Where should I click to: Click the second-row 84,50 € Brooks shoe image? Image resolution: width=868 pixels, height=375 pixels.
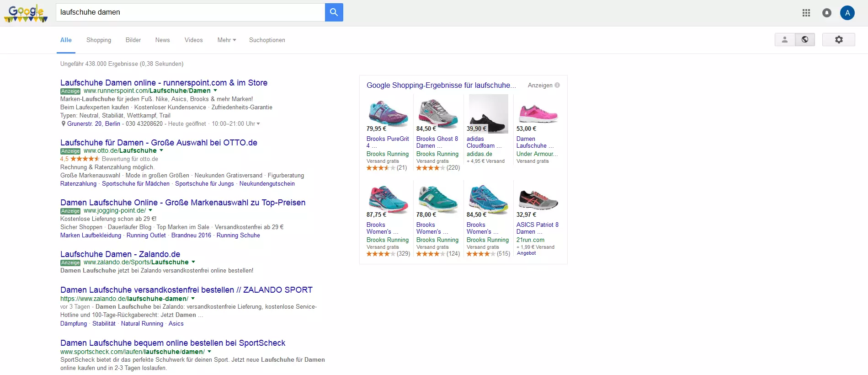point(489,199)
